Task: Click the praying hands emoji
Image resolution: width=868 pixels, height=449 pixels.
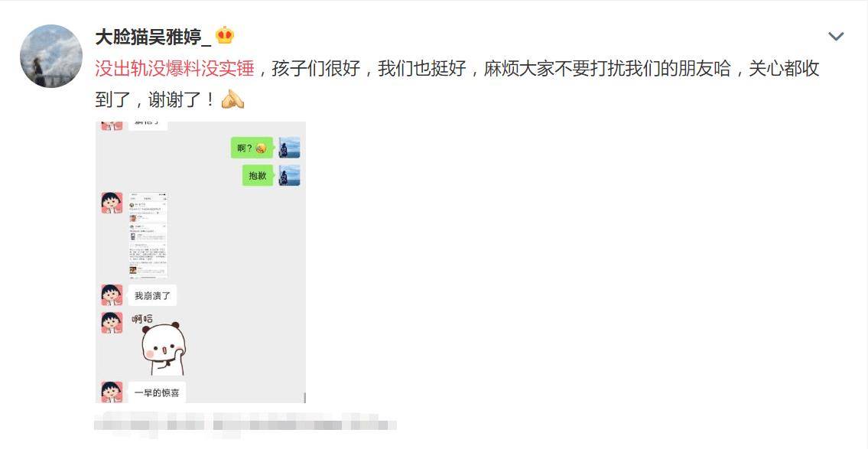Action: pyautogui.click(x=232, y=99)
